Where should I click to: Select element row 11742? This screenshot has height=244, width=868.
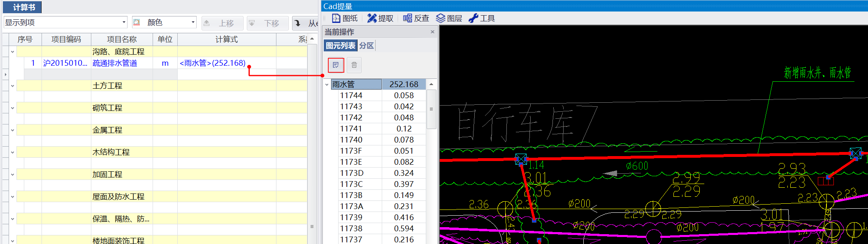pos(382,117)
